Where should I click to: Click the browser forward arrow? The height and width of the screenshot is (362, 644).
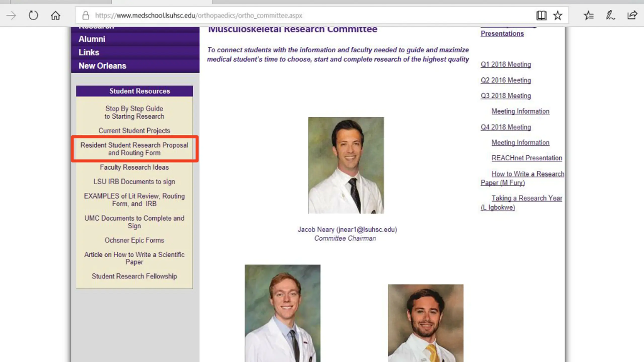(11, 16)
